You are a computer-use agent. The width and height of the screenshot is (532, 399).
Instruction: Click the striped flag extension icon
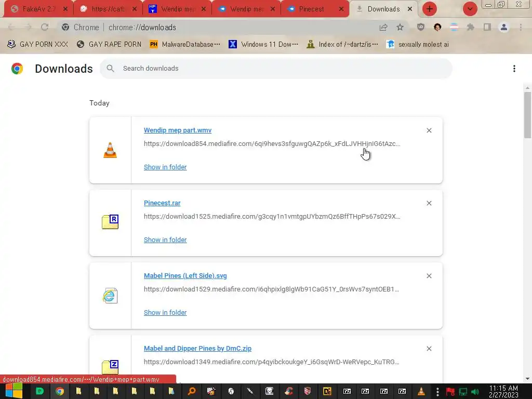454,27
